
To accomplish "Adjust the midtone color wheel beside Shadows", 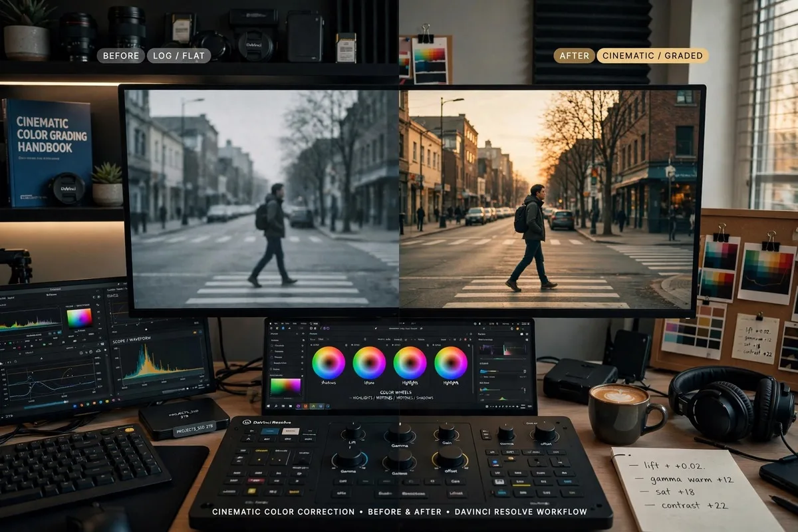I will [369, 362].
